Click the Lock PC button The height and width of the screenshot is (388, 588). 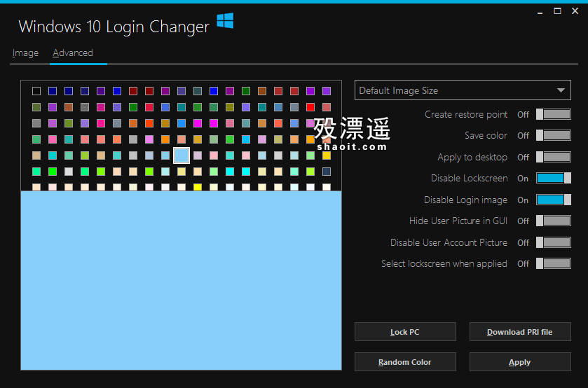click(x=405, y=332)
